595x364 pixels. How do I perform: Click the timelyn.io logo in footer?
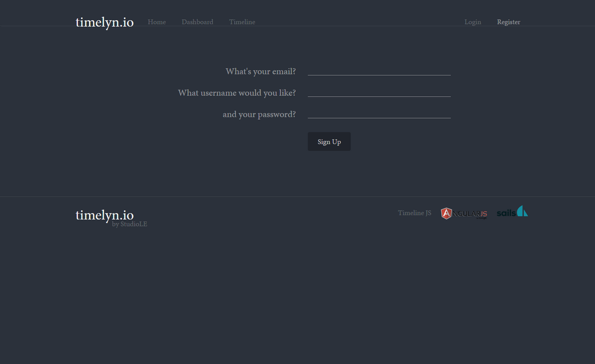pos(105,215)
